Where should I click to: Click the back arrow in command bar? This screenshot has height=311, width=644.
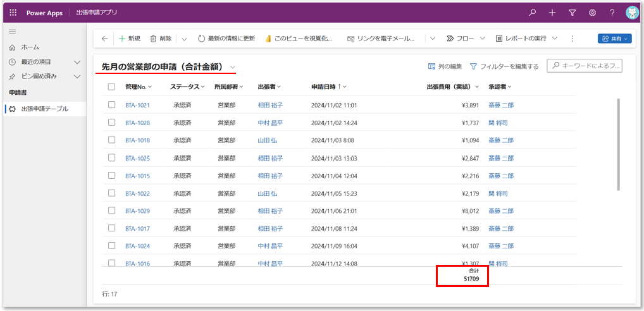tap(104, 39)
